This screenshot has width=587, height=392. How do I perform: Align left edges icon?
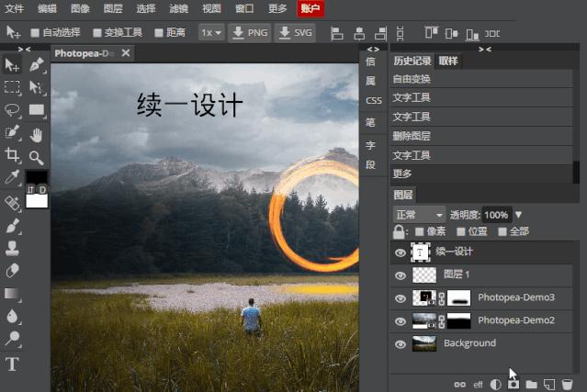point(337,33)
